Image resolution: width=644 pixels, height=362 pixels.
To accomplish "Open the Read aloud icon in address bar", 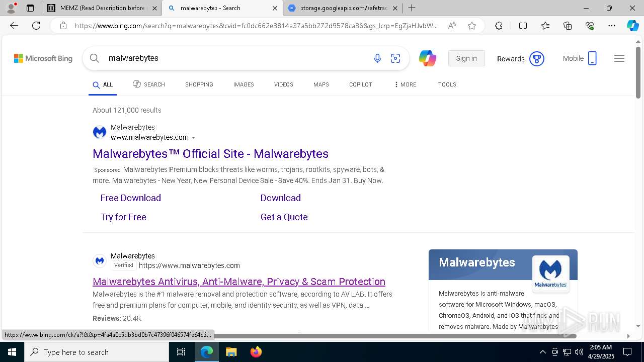I will coord(452,26).
